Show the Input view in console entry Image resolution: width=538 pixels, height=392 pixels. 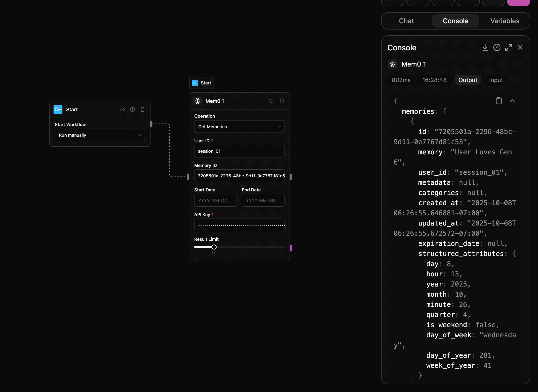496,80
